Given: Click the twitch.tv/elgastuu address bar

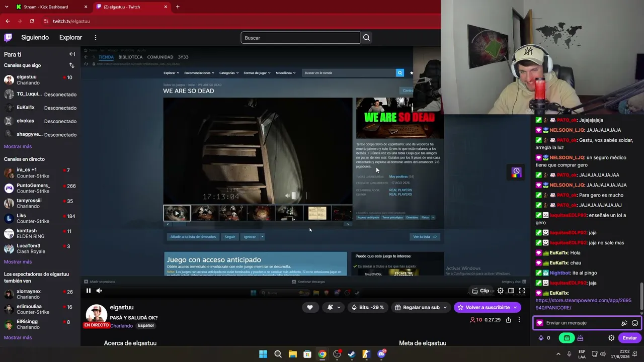Looking at the screenshot, I should pos(71,21).
